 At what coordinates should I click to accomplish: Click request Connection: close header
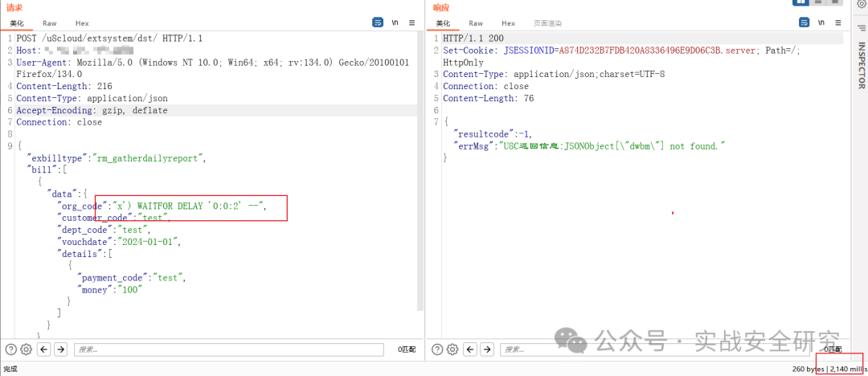point(59,122)
